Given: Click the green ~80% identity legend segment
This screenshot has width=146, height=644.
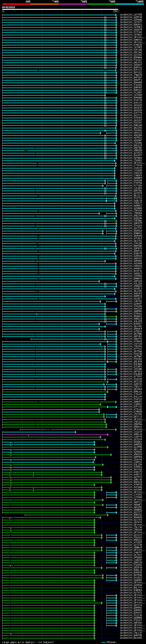Looking at the screenshot, I should tap(101, 4).
